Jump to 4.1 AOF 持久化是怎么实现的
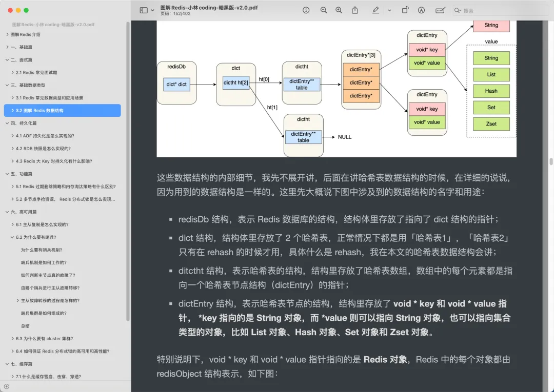The image size is (554, 392). [45, 136]
